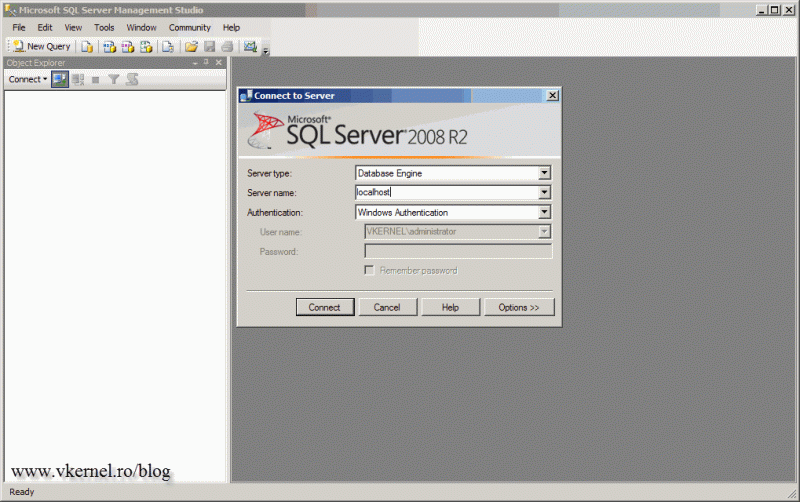Click the SQL Server Compact Query icon
Image resolution: width=800 pixels, height=502 pixels.
coord(168,46)
